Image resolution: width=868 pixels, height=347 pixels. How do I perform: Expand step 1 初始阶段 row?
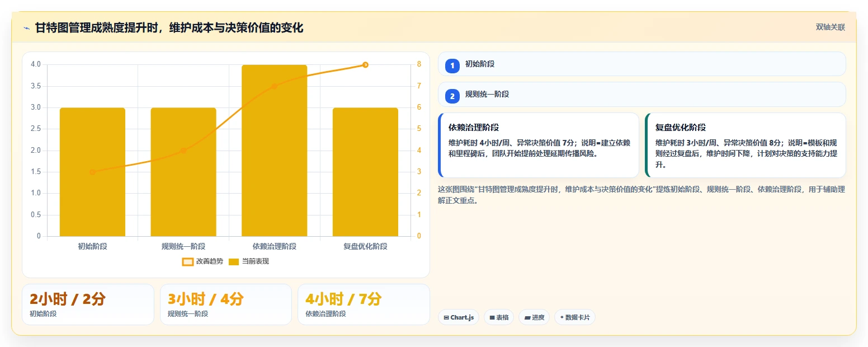(641, 64)
